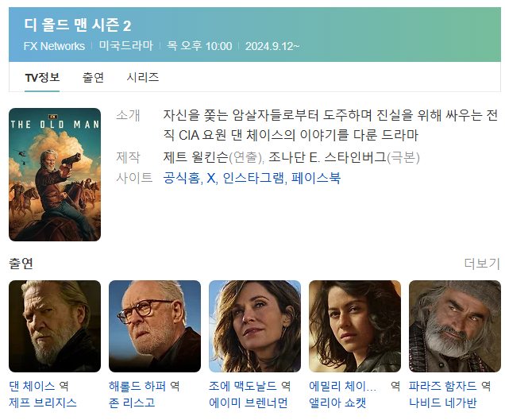The height and width of the screenshot is (420, 505).
Task: Click 더보기 to see more cast
Action: click(482, 264)
